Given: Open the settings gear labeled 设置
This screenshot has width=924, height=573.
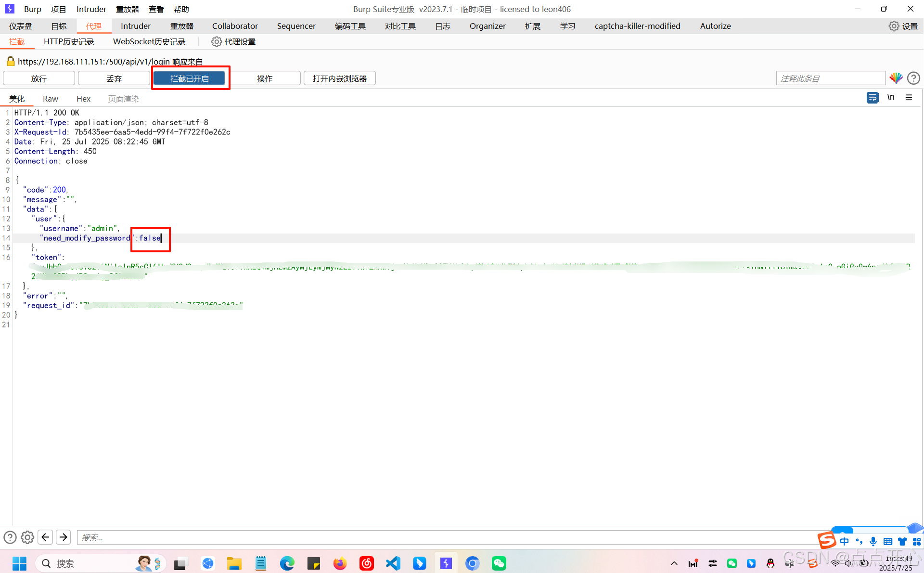Looking at the screenshot, I should pos(903,26).
